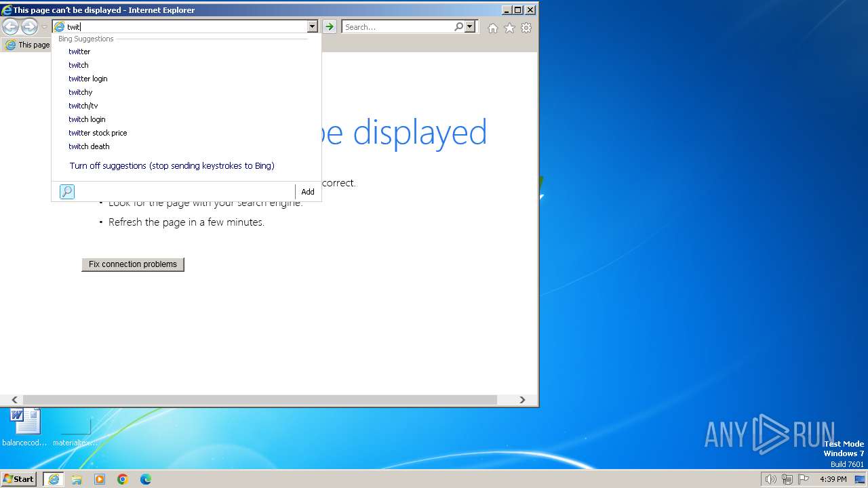Click the network tray icon

click(x=787, y=479)
